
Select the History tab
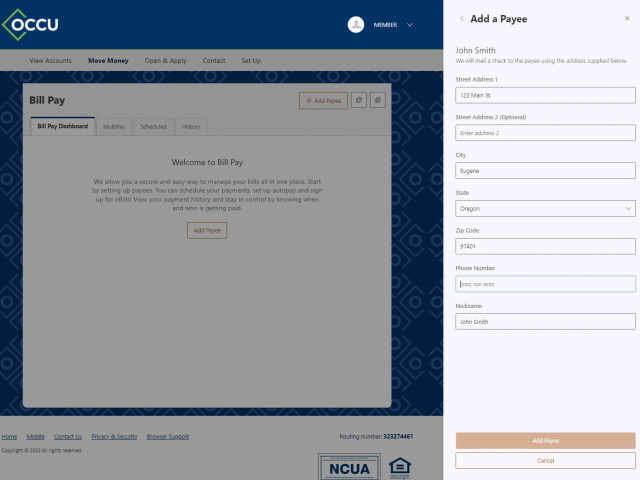[190, 127]
